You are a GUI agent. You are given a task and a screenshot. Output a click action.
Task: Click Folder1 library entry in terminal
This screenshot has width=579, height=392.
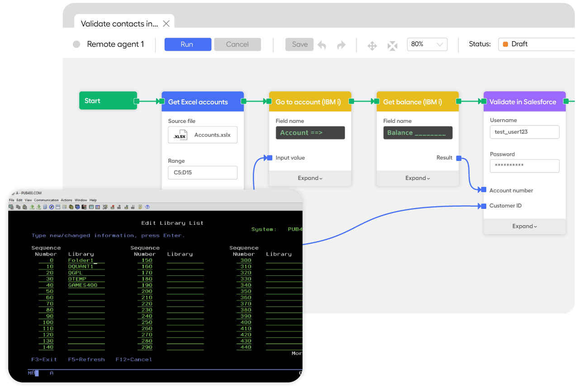pos(81,260)
